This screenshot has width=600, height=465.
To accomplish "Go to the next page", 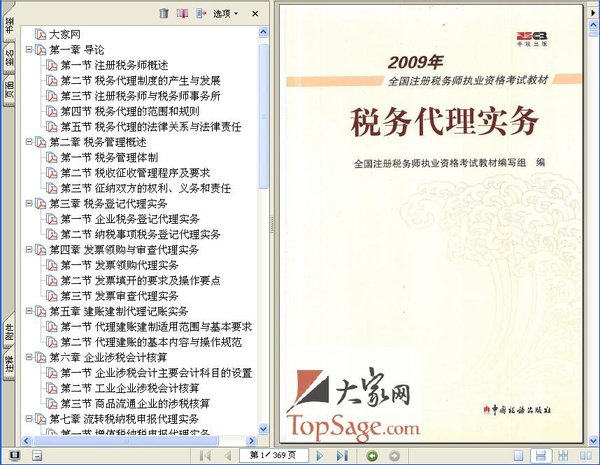I will [x=320, y=455].
